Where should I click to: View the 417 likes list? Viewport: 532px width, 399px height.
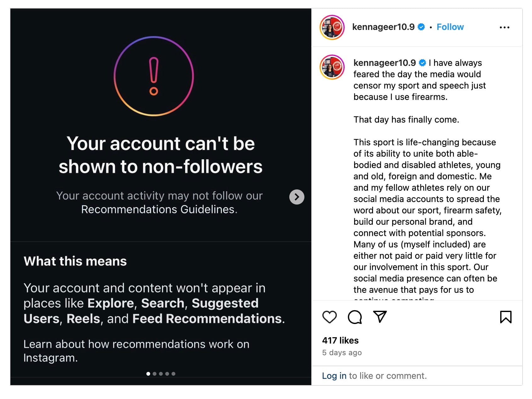tap(340, 340)
